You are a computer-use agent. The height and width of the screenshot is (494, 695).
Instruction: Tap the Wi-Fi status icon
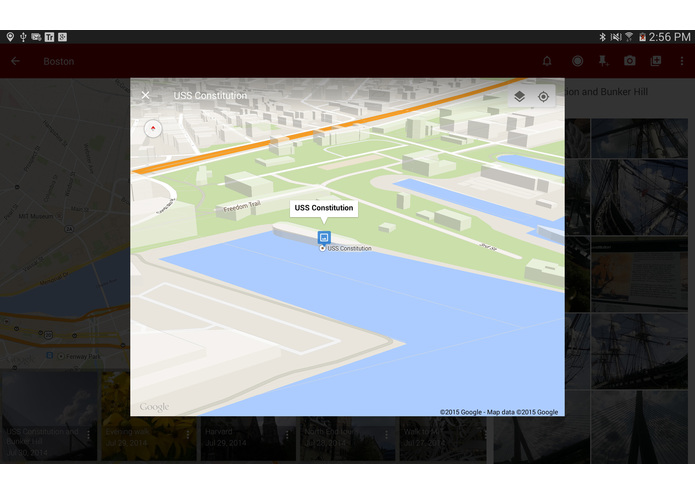[629, 37]
